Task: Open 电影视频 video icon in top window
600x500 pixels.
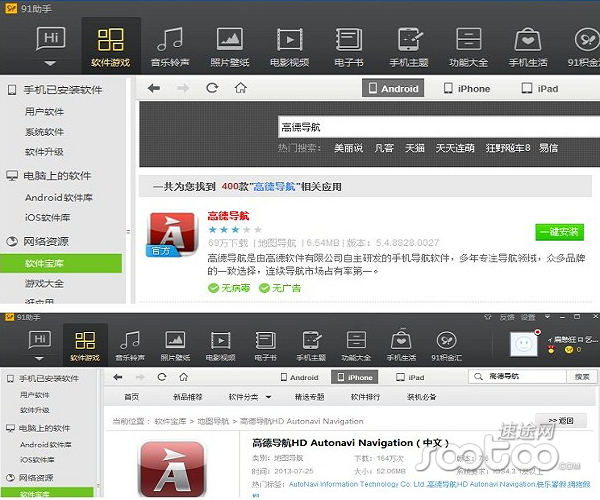Action: (289, 47)
